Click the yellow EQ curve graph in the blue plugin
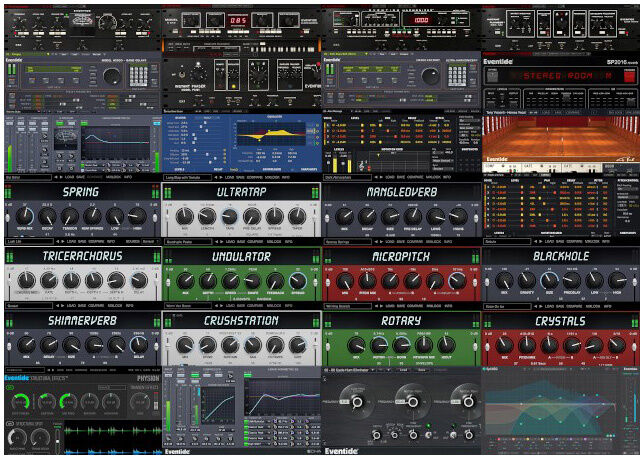 point(272,134)
